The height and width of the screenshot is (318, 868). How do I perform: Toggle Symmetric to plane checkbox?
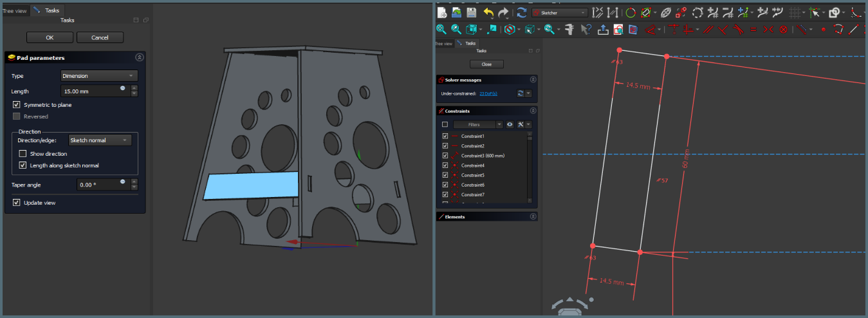(x=16, y=104)
